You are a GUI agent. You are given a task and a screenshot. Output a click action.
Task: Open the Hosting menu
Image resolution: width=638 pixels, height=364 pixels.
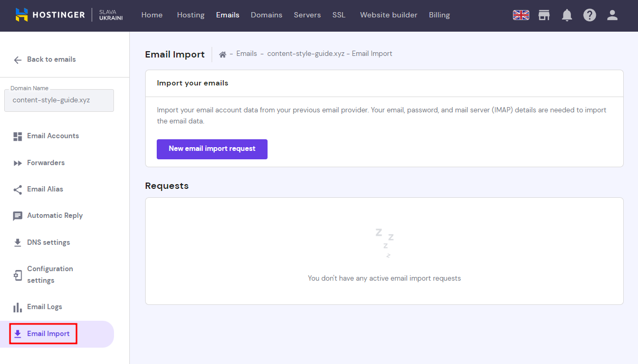point(191,15)
